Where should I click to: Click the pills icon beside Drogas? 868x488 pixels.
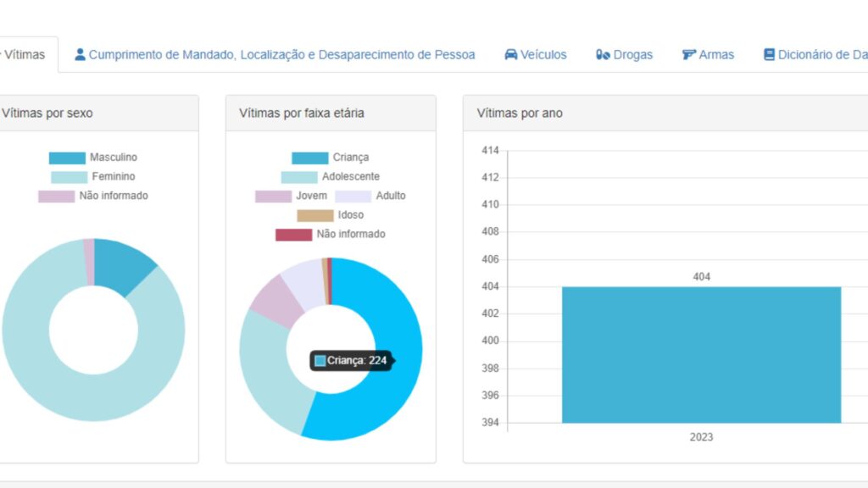(x=603, y=54)
